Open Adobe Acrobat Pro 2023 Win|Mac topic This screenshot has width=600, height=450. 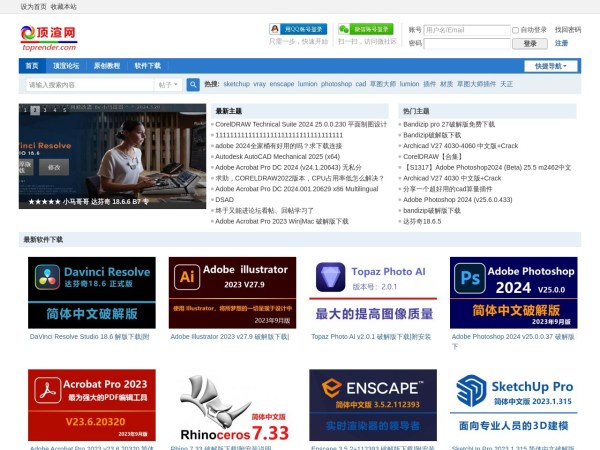pos(282,221)
